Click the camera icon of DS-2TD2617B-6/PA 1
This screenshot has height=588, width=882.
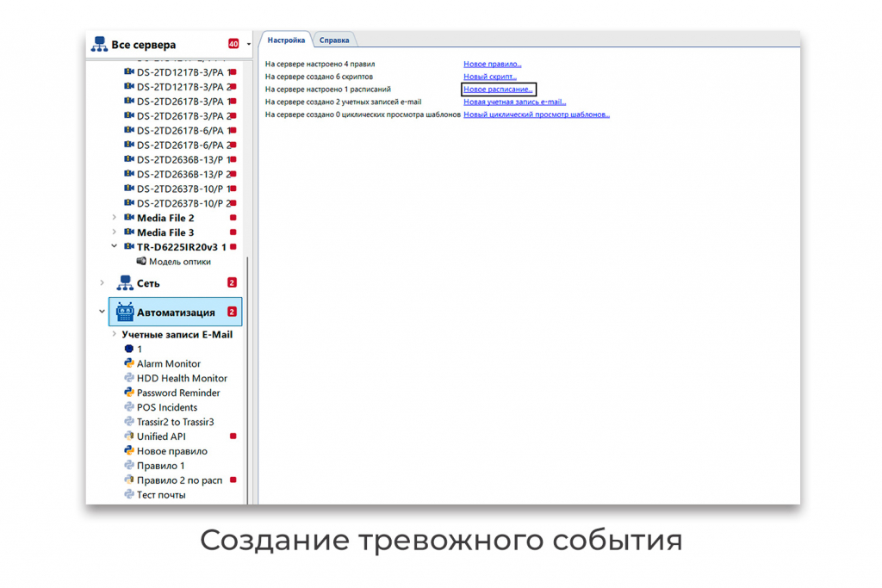pos(129,130)
